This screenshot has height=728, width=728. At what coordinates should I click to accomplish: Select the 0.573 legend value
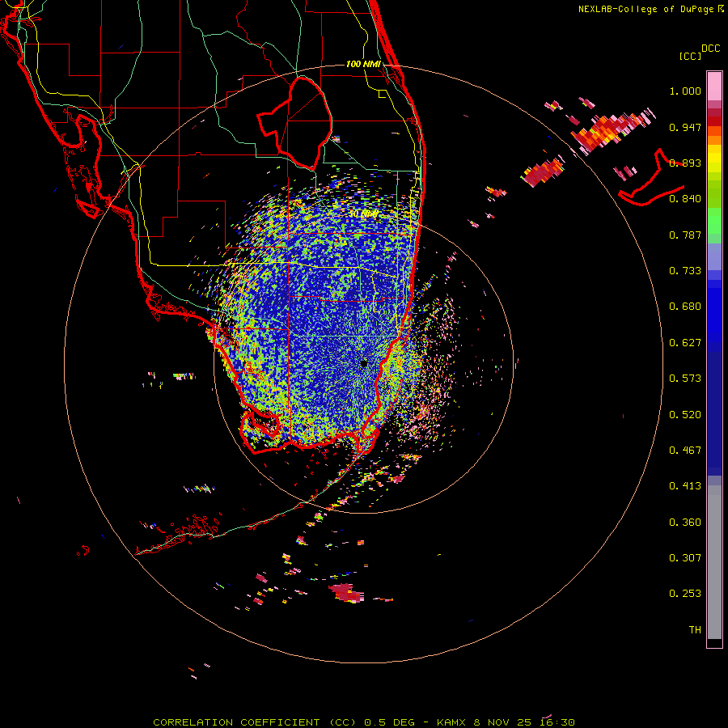pos(685,379)
